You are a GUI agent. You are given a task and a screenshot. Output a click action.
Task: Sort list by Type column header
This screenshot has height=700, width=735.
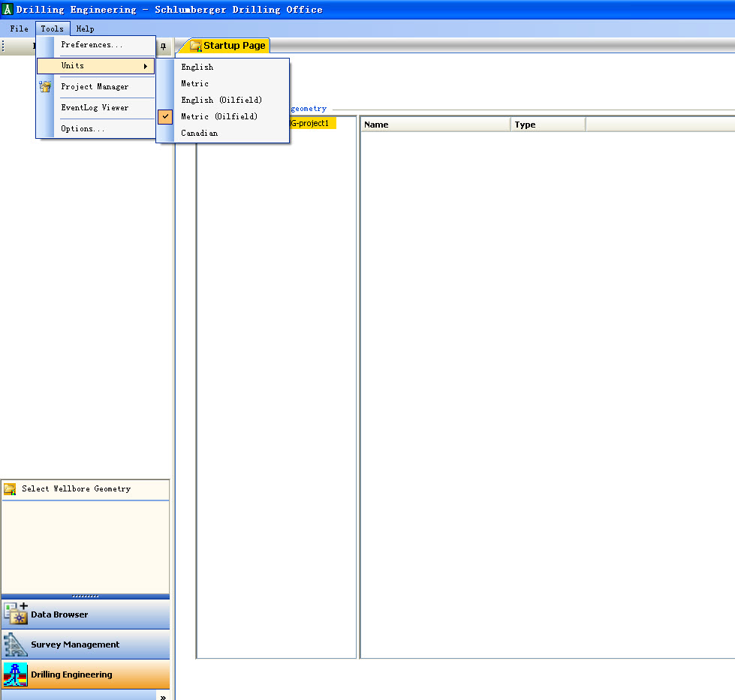[548, 125]
